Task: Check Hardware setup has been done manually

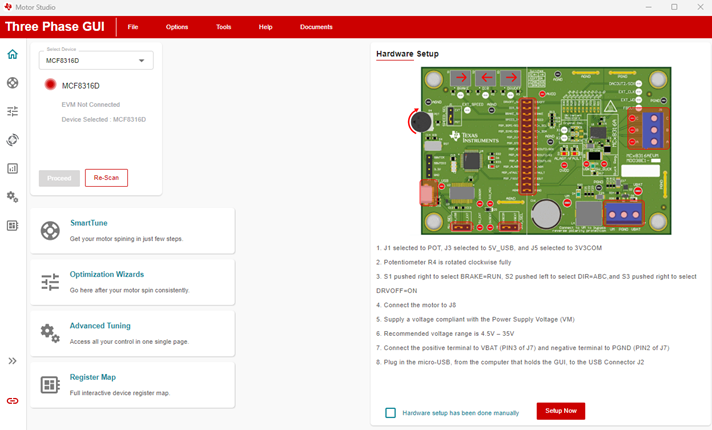Action: click(390, 412)
